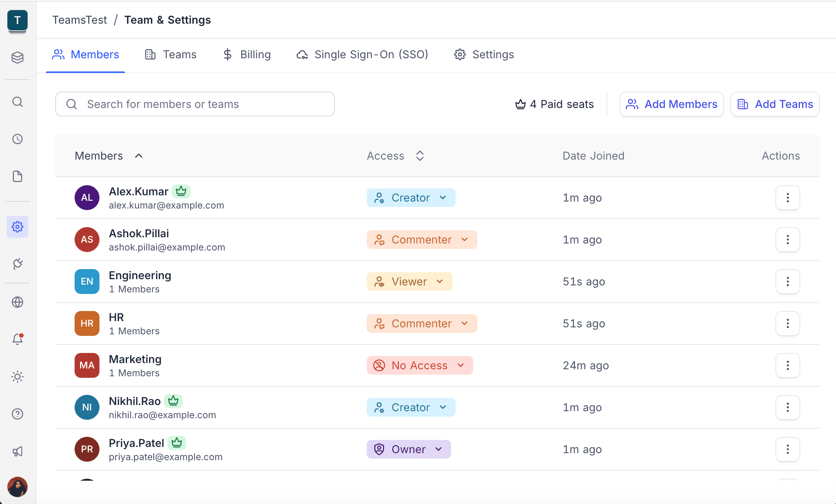Switch to the Billing tab

click(247, 54)
